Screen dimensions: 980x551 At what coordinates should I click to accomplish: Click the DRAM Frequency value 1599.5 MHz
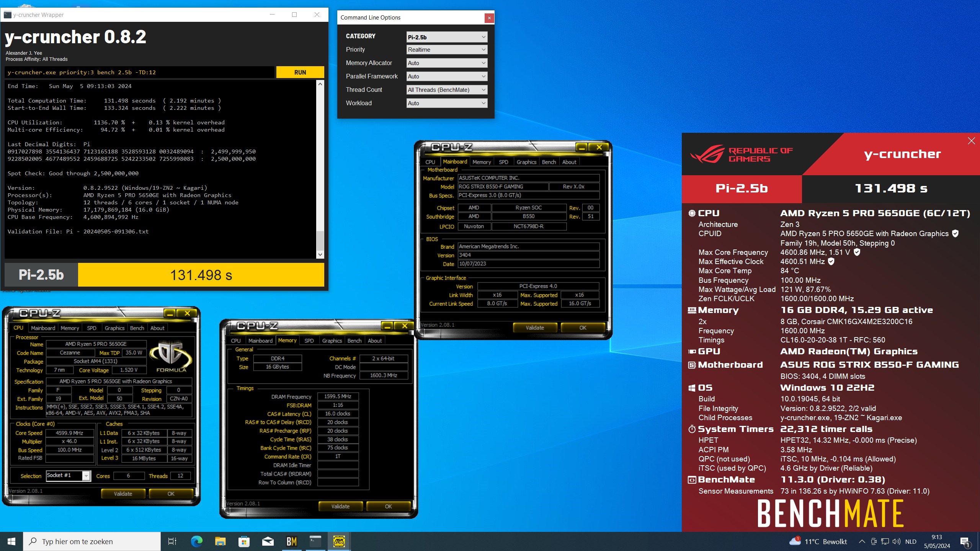pos(338,397)
